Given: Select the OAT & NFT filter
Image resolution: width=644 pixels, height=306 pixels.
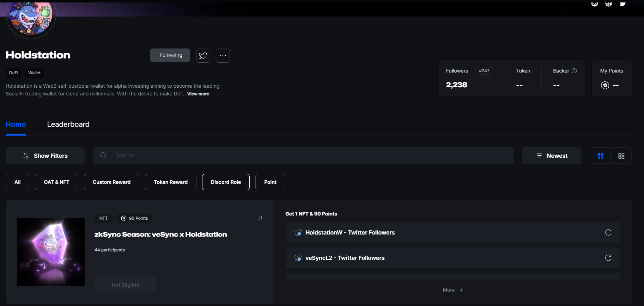Looking at the screenshot, I should (56, 182).
